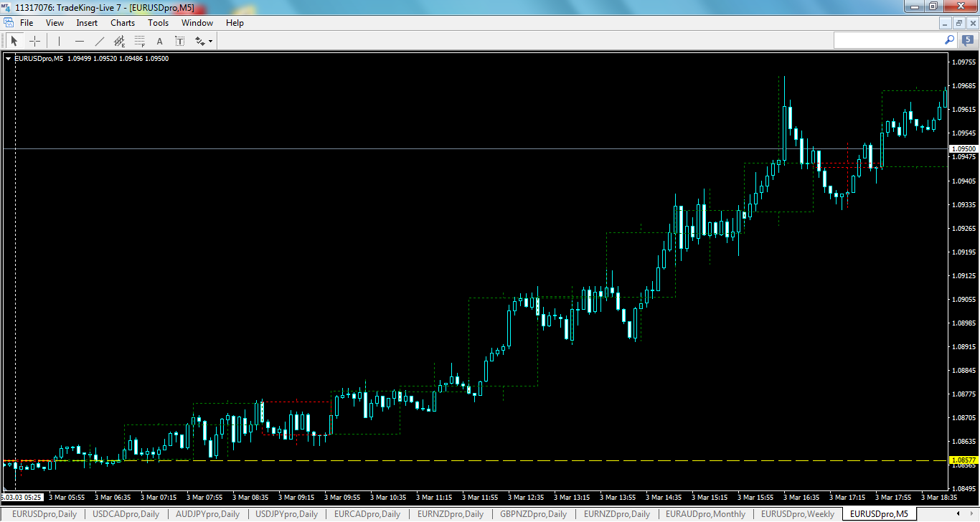Open the Charts menu
This screenshot has height=522, width=980.
pos(123,23)
